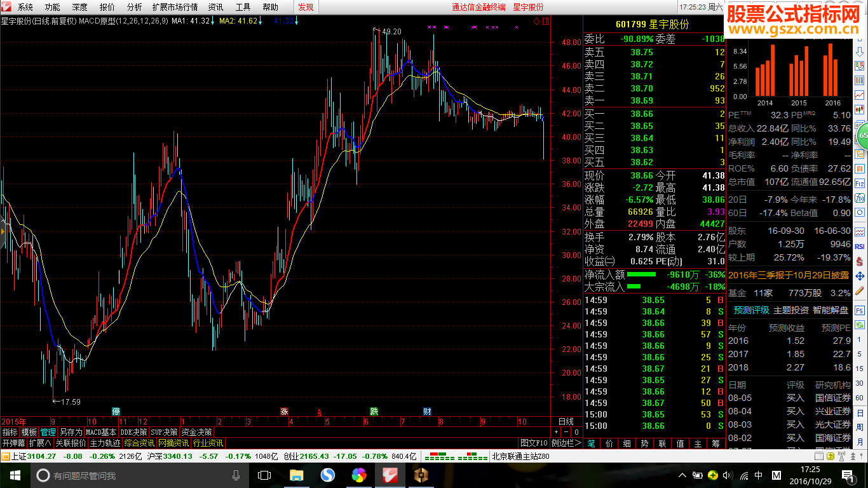Reset chart zoom with the 0 button
This screenshot has height=488, width=868.
[576, 432]
